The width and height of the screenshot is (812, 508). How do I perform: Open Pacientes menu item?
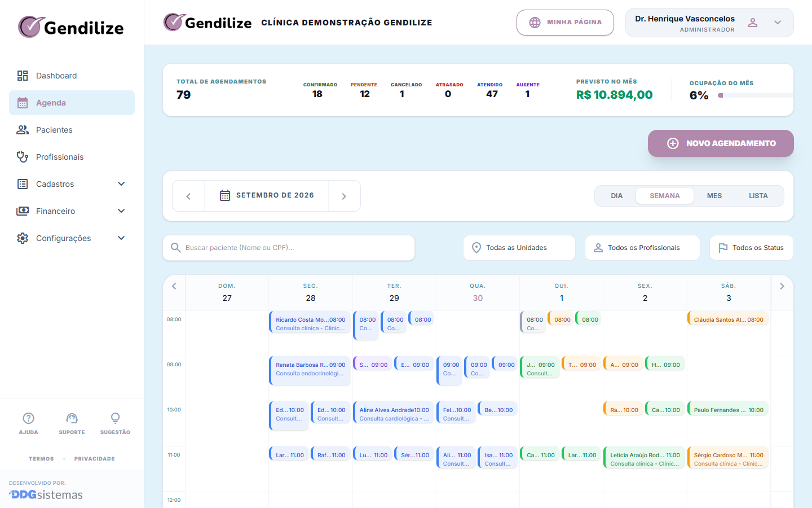point(72,130)
